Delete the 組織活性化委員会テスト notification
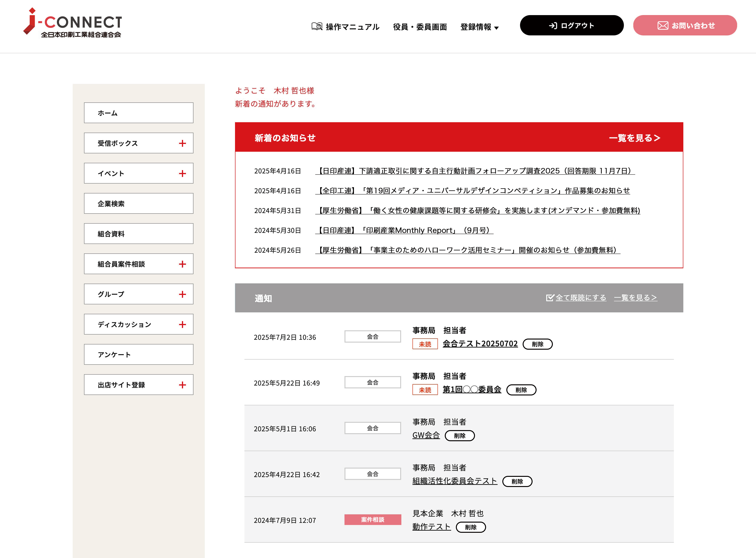The height and width of the screenshot is (558, 756). (517, 482)
